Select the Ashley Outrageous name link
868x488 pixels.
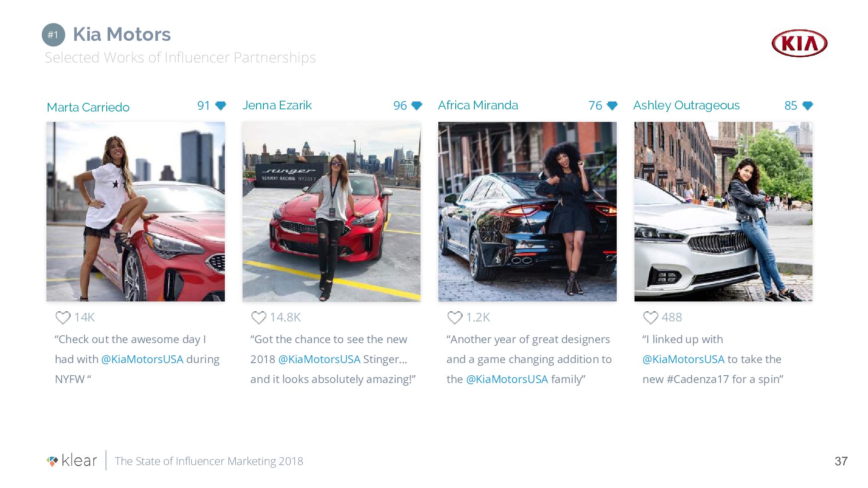tap(686, 105)
